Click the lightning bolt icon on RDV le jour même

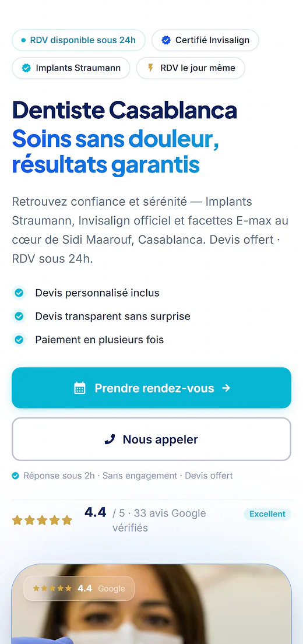pyautogui.click(x=151, y=68)
